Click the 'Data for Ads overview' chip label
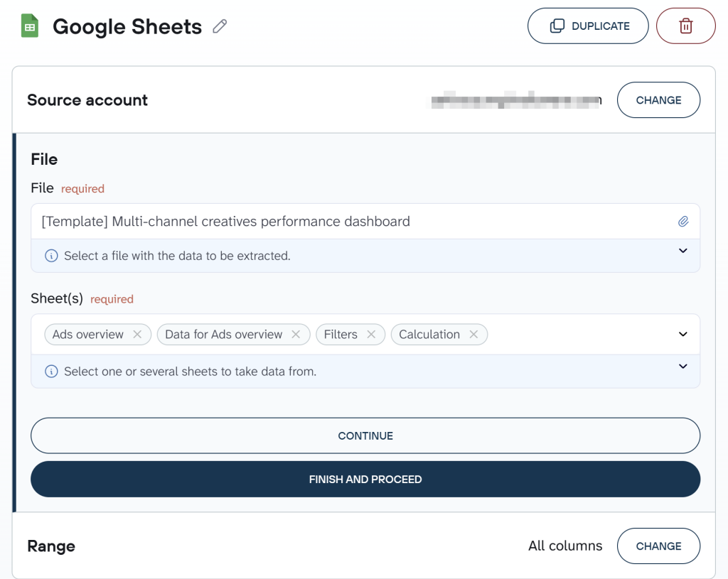 (x=224, y=334)
